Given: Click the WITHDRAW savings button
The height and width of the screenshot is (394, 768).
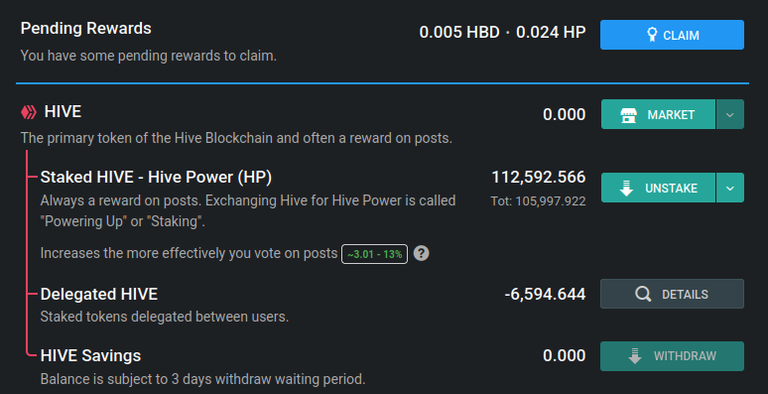Looking at the screenshot, I should point(672,356).
